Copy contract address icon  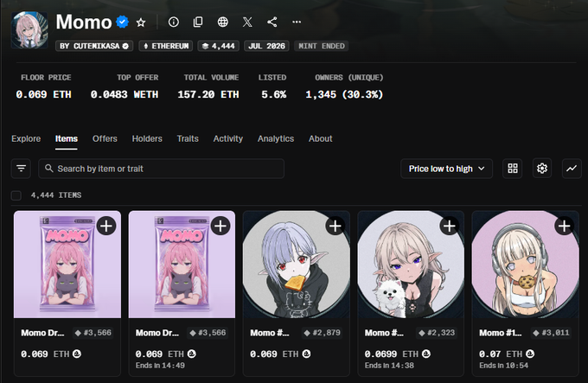tap(198, 22)
